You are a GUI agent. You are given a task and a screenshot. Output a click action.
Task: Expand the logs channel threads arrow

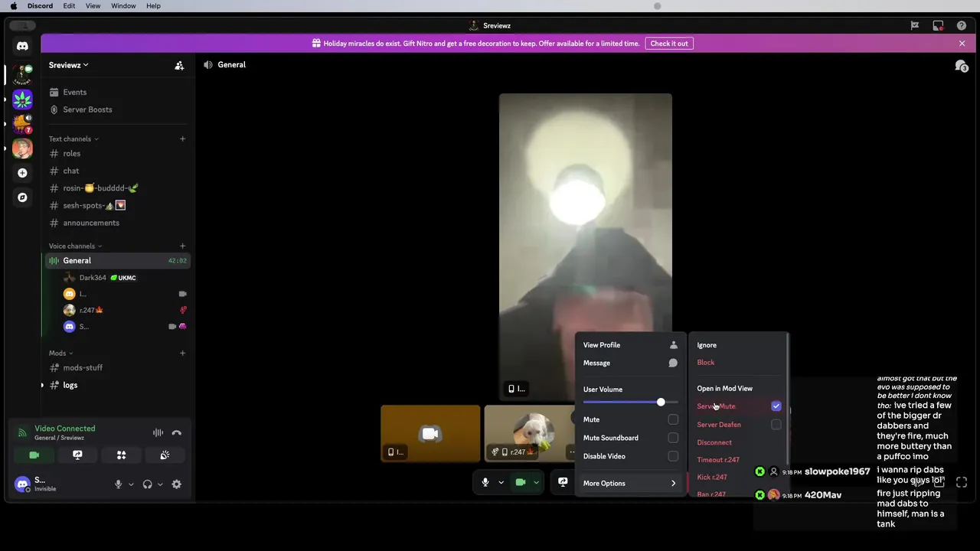(42, 385)
